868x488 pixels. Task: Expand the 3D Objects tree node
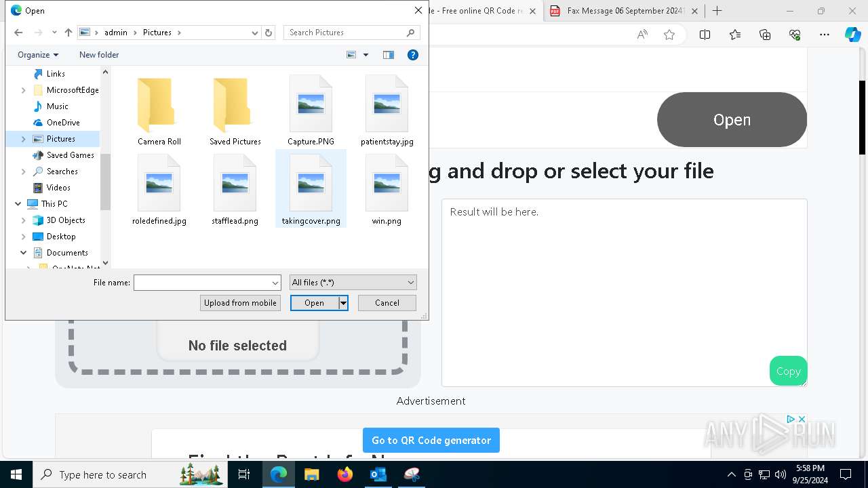coord(24,220)
